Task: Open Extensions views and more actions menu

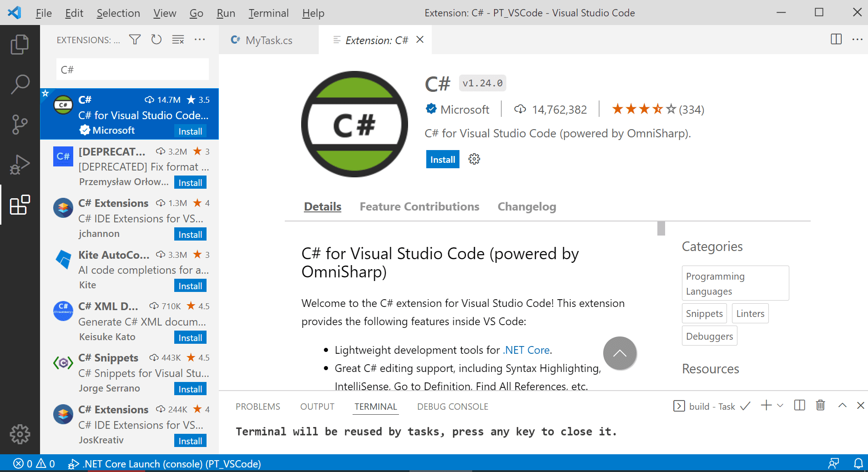Action: 200,40
